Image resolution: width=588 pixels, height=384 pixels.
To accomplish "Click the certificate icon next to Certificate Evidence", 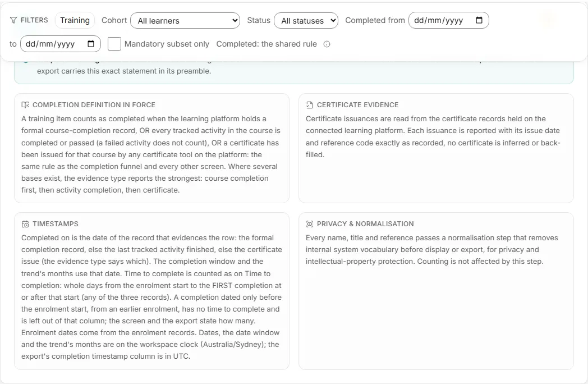I will (x=309, y=105).
